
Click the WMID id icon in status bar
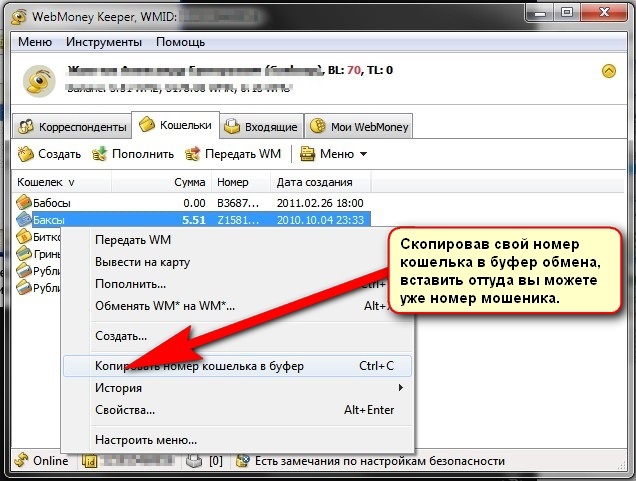89,461
